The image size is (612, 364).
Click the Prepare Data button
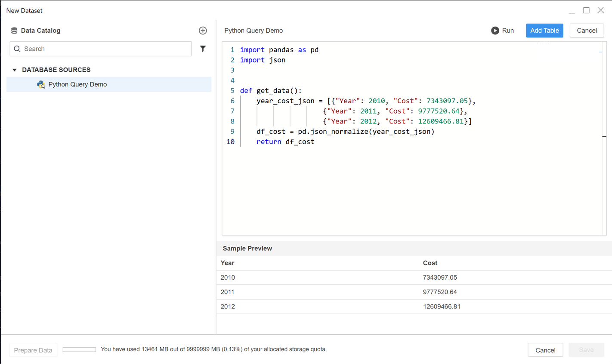click(33, 350)
